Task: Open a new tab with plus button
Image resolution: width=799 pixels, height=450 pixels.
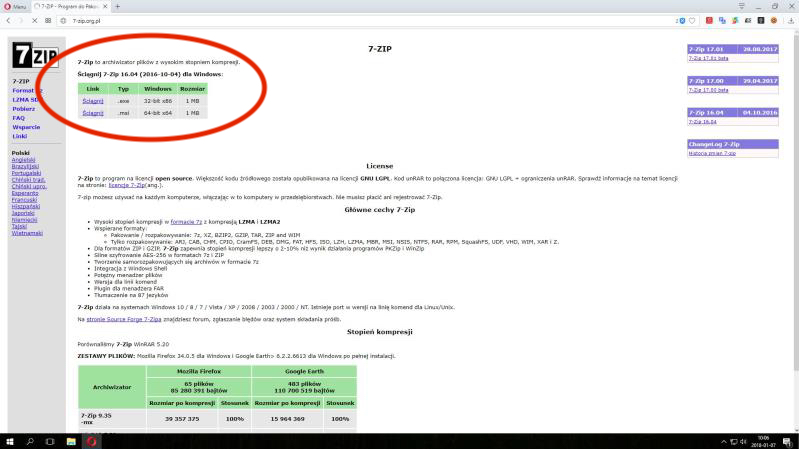Action: coord(118,7)
